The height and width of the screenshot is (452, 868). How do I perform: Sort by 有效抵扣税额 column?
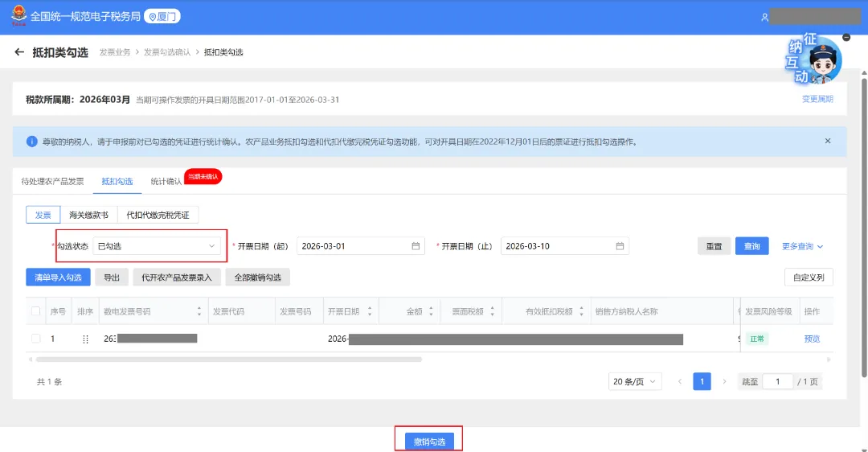click(581, 311)
